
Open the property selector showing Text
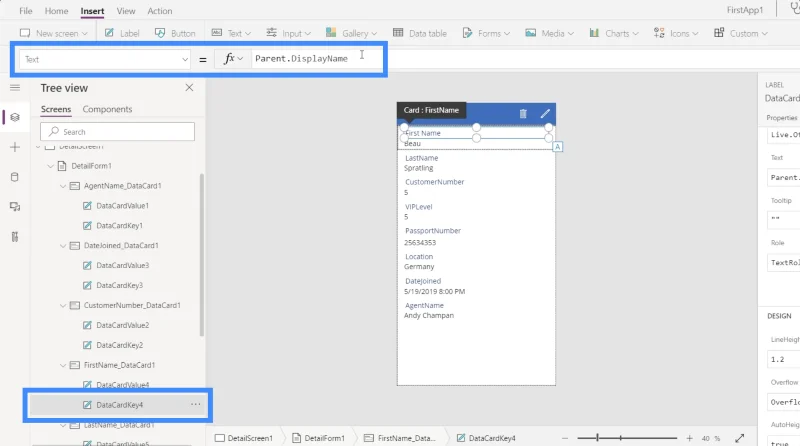(105, 59)
